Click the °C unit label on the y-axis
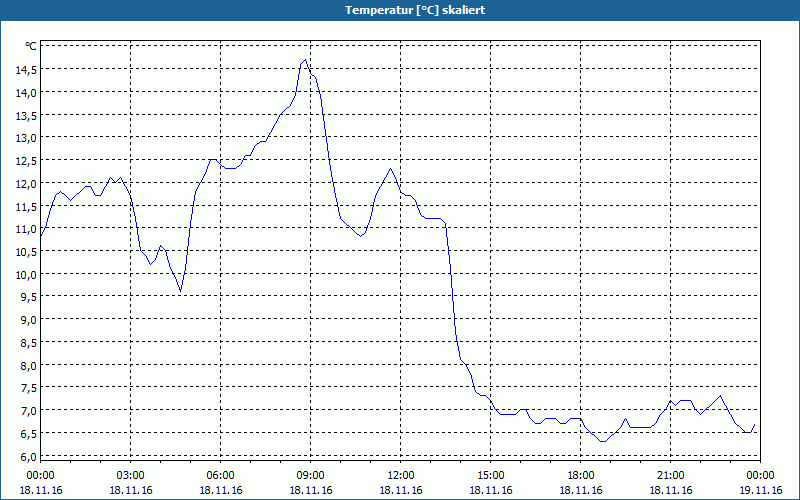Image resolution: width=800 pixels, height=500 pixels. click(x=31, y=46)
